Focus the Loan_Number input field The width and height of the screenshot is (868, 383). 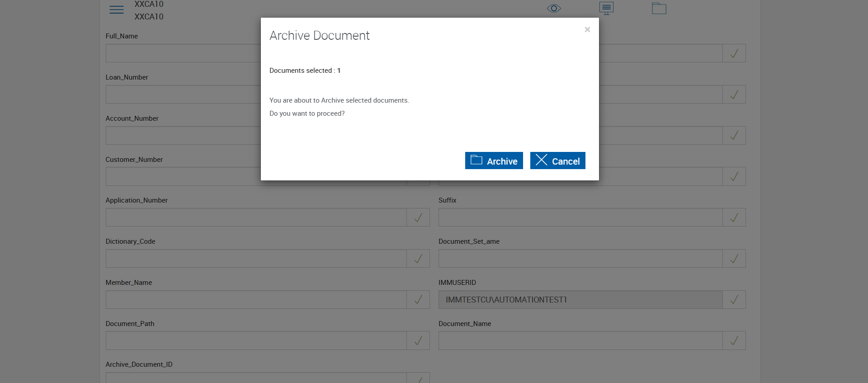tap(183, 95)
